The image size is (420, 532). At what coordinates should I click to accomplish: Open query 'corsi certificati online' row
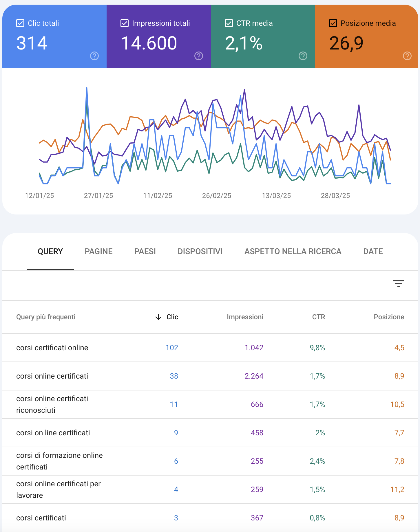tap(52, 348)
